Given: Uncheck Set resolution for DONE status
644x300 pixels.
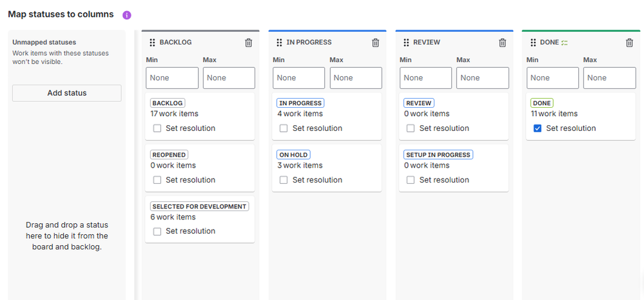Looking at the screenshot, I should [538, 128].
